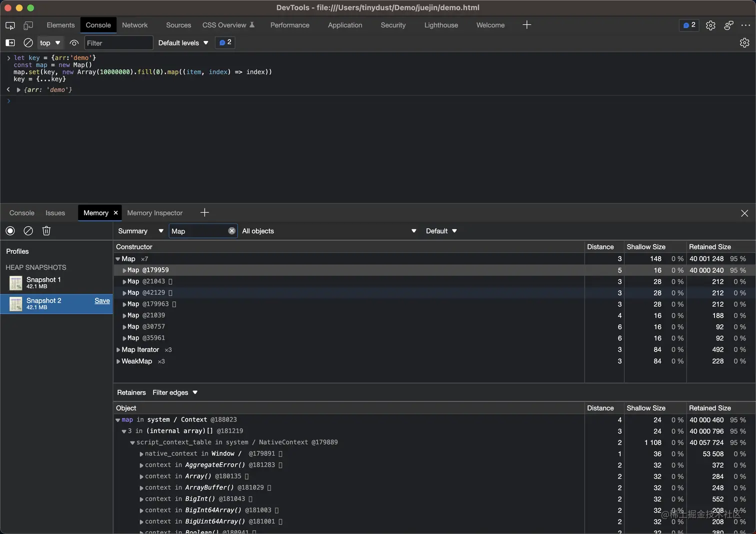Start recording a heap snapshot
Screen dimensions: 756x534
[x=10, y=231]
